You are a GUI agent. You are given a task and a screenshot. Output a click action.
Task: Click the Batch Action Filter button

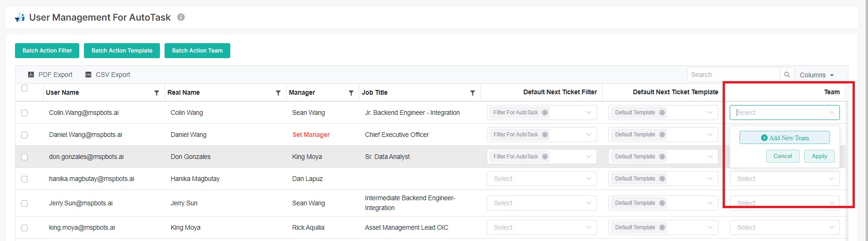(x=47, y=51)
